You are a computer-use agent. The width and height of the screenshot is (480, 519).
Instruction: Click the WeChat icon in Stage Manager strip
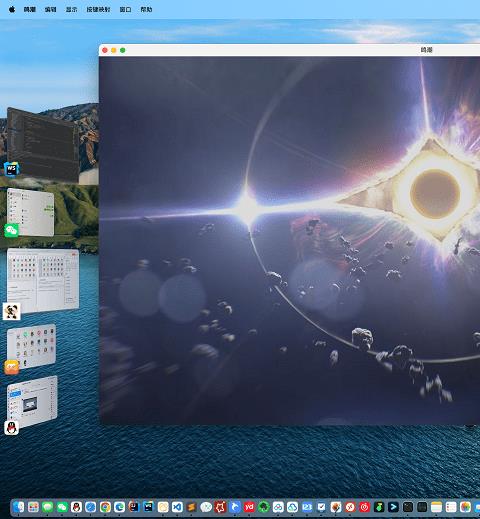[12, 230]
